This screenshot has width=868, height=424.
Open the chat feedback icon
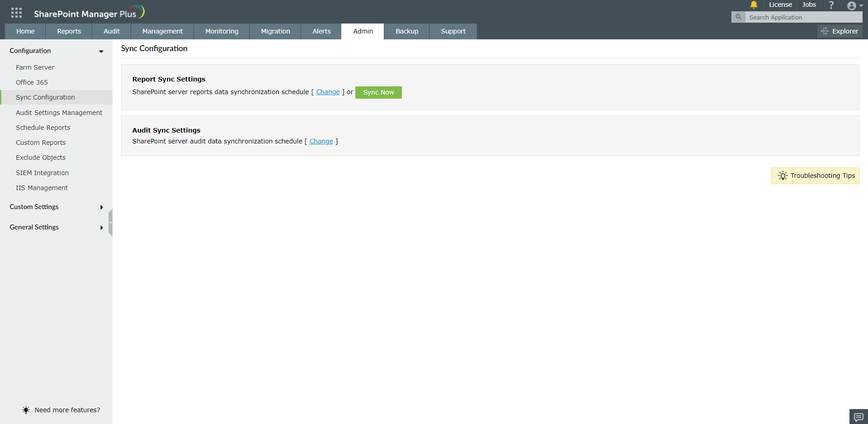pyautogui.click(x=858, y=417)
